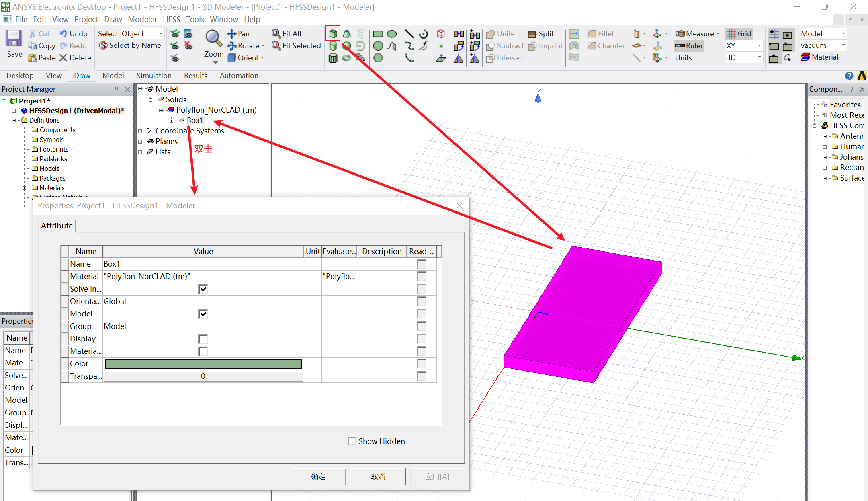Image resolution: width=868 pixels, height=501 pixels.
Task: Expand the Box1 tree node
Action: tap(172, 121)
